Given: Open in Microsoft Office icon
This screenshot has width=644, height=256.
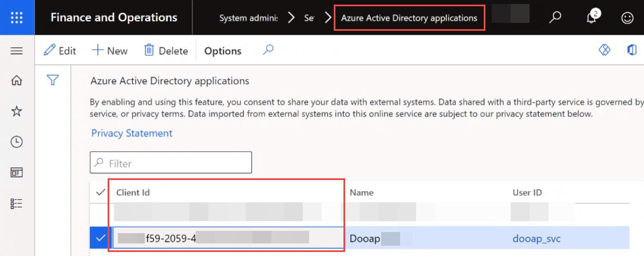Looking at the screenshot, I should click(631, 50).
